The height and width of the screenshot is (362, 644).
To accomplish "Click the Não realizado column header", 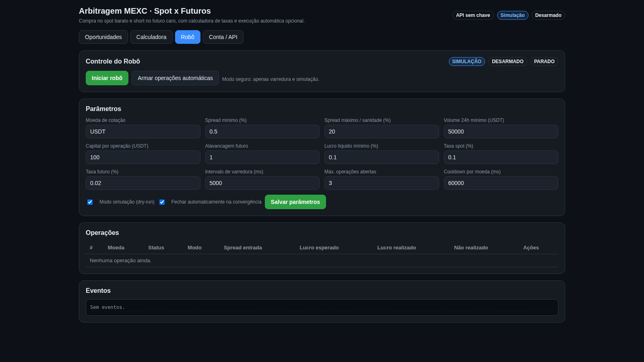I will click(x=471, y=248).
